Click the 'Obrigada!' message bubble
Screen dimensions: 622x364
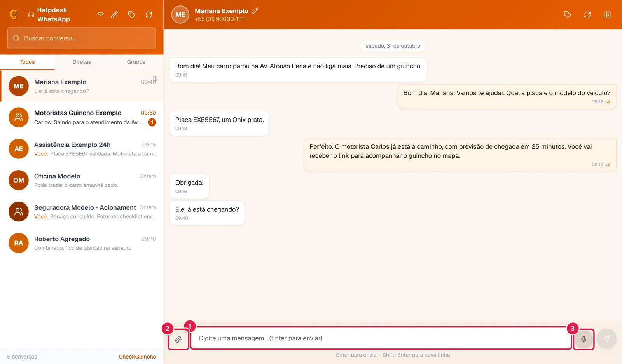pos(189,186)
